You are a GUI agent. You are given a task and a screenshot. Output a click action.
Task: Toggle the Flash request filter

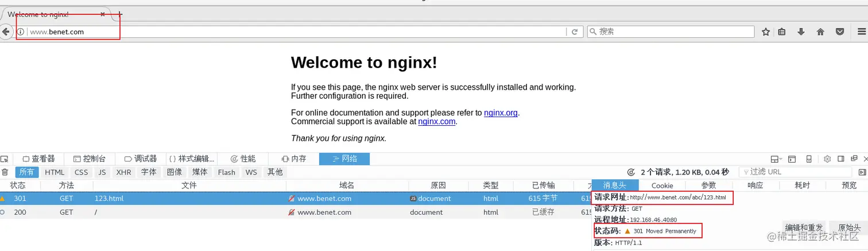(x=227, y=172)
